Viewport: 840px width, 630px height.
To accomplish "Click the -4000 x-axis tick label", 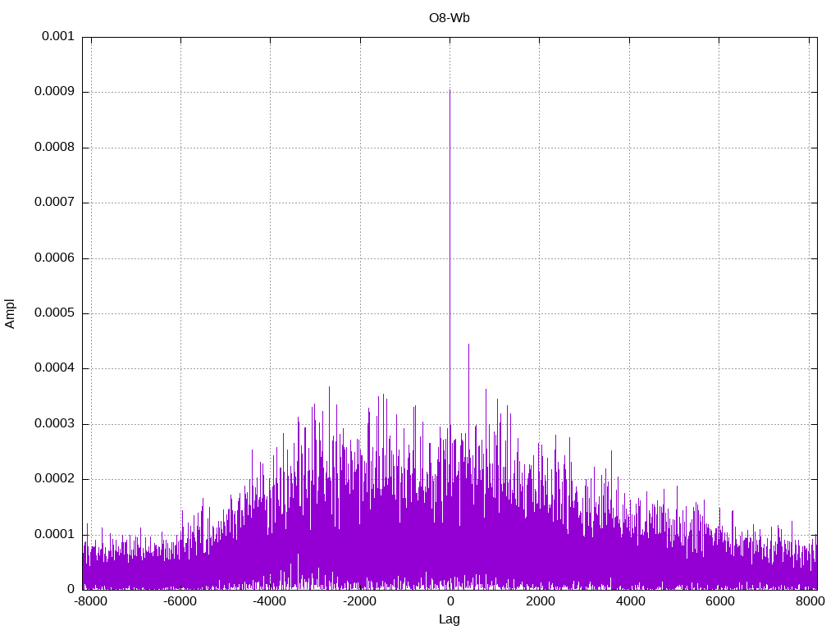I will click(269, 601).
